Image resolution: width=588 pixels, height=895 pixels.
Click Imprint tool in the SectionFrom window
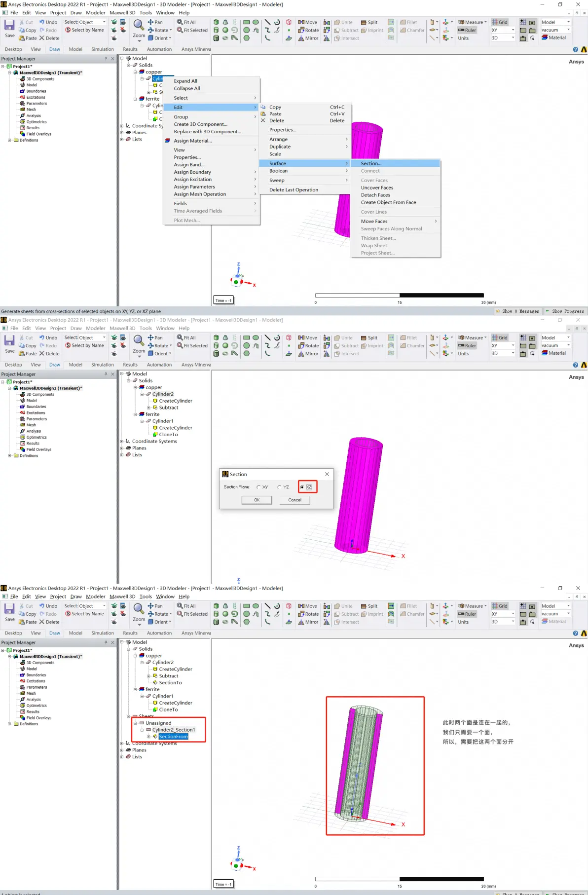(x=372, y=614)
